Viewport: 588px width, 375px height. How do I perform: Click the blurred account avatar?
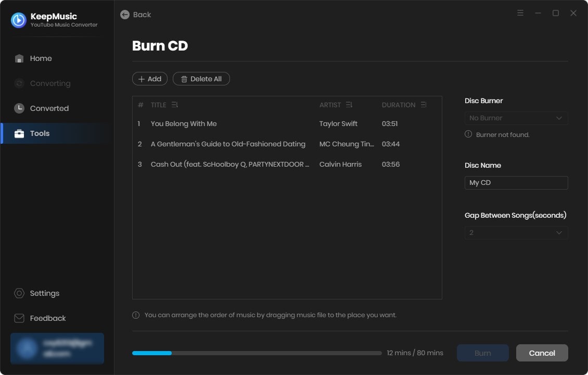point(26,348)
